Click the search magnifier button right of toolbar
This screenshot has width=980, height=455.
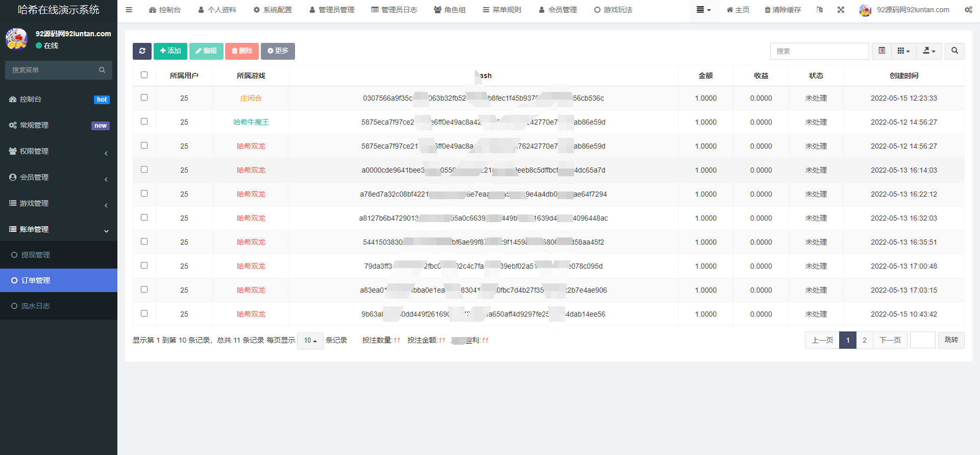pos(954,51)
